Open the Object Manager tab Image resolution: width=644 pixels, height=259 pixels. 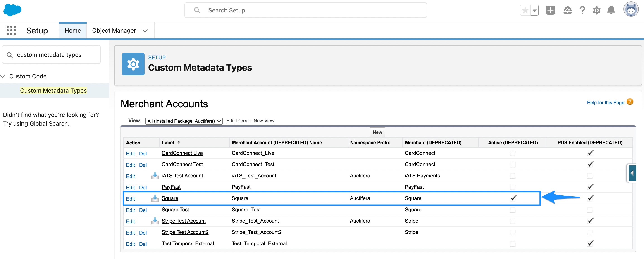click(114, 31)
